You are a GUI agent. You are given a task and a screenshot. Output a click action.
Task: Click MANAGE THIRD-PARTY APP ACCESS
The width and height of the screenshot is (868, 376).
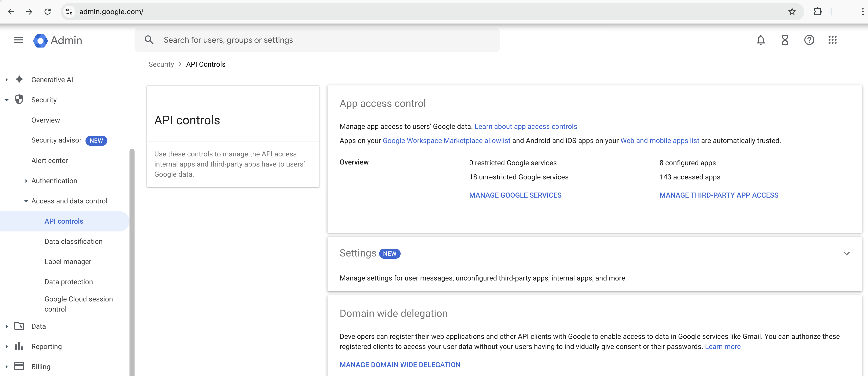click(718, 195)
